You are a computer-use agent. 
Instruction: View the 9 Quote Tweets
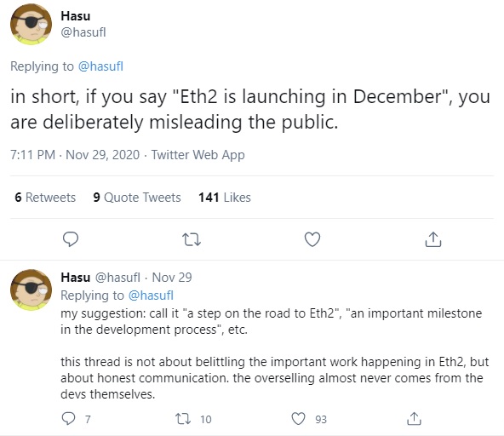point(137,197)
